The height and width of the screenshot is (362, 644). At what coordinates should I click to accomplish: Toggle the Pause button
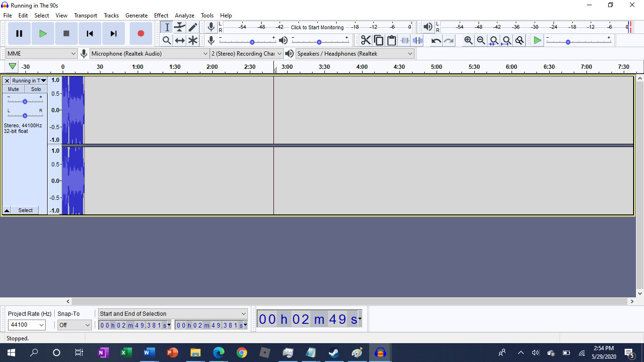[19, 33]
